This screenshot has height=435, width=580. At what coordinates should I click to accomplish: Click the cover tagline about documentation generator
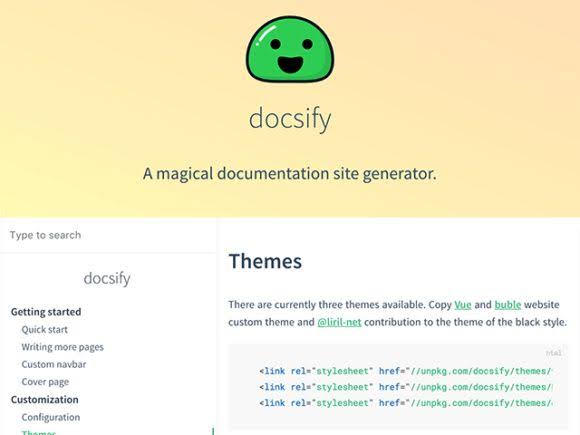(290, 173)
